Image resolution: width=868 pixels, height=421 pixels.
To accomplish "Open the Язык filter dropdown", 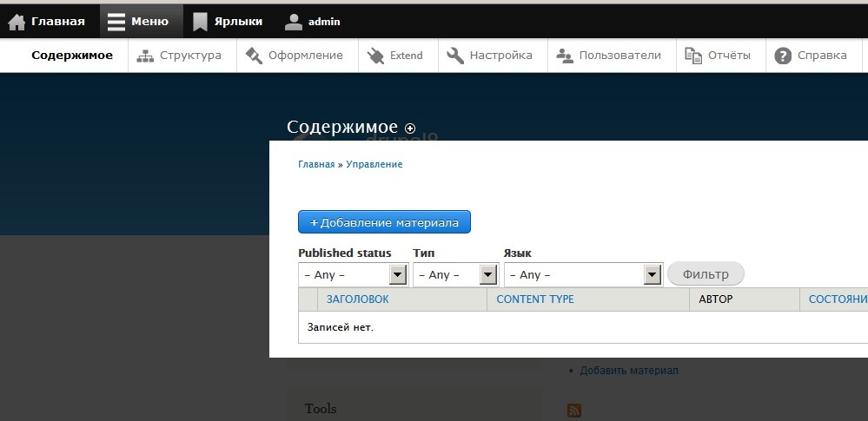I will pyautogui.click(x=584, y=275).
